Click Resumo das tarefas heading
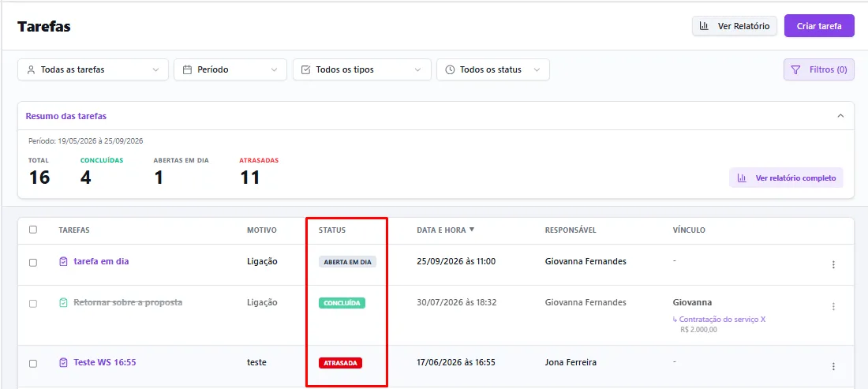 coord(65,116)
